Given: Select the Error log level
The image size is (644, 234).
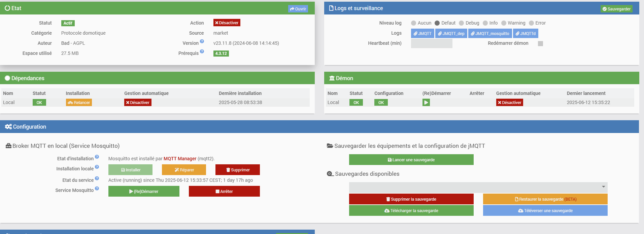Looking at the screenshot, I should pos(531,23).
